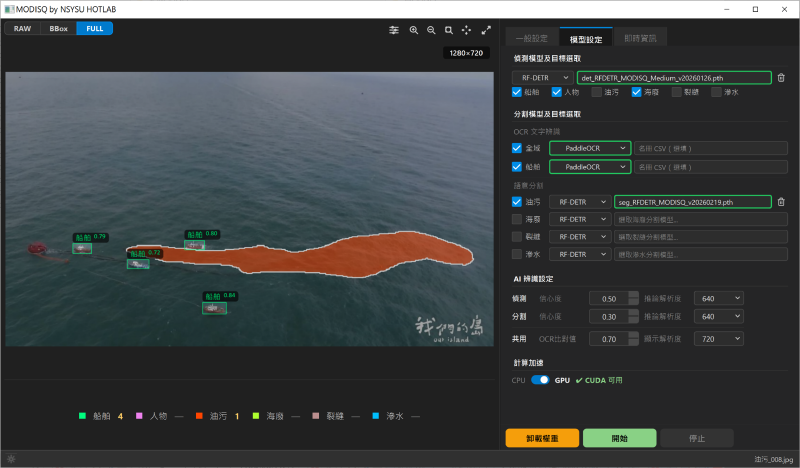Click the green 開始 button
This screenshot has height=468, width=800.
click(x=619, y=438)
